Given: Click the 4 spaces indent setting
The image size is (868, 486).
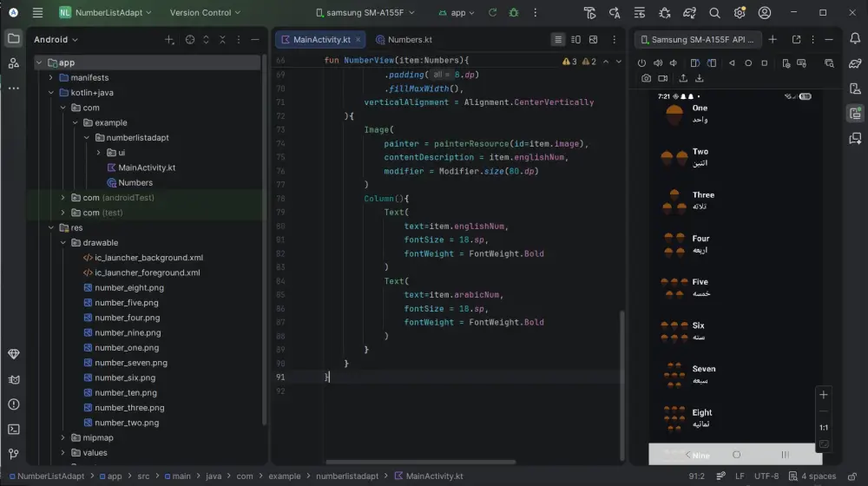Looking at the screenshot, I should pyautogui.click(x=812, y=476).
